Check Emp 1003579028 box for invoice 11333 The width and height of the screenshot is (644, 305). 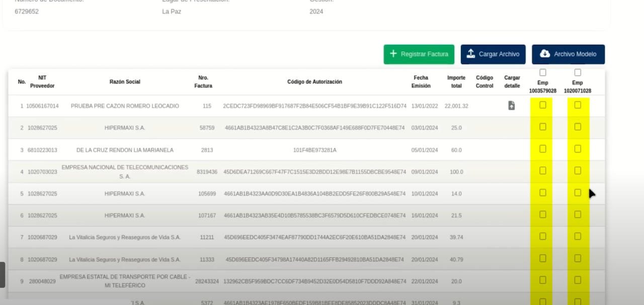coord(542,258)
